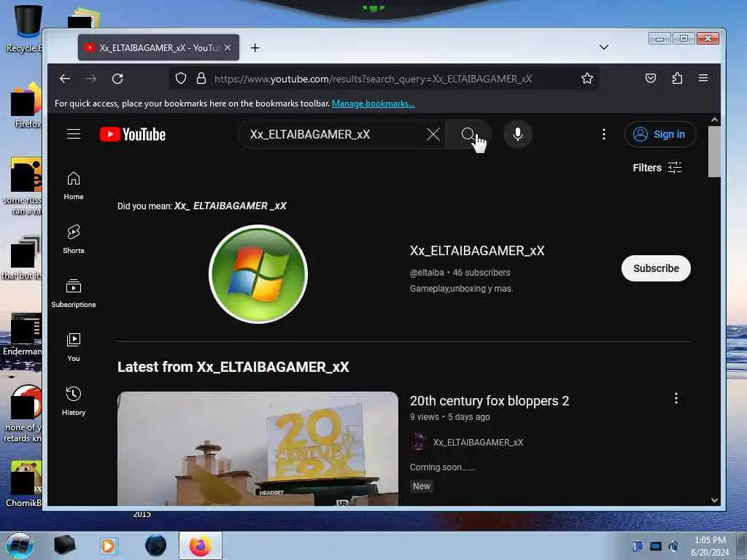Open the Subscriptions sidebar item
The width and height of the screenshot is (747, 560).
tap(74, 293)
